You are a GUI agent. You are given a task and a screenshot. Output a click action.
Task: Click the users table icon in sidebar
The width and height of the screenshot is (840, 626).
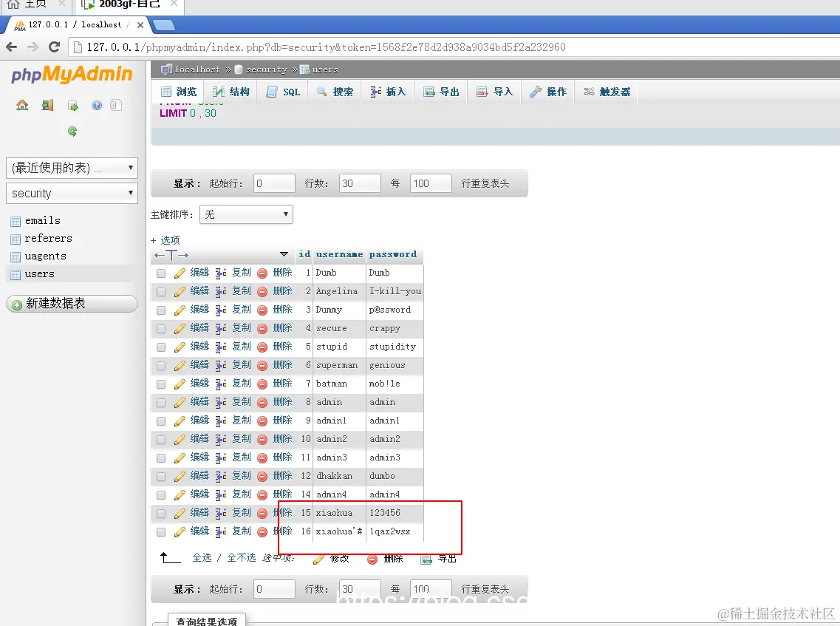coord(16,275)
